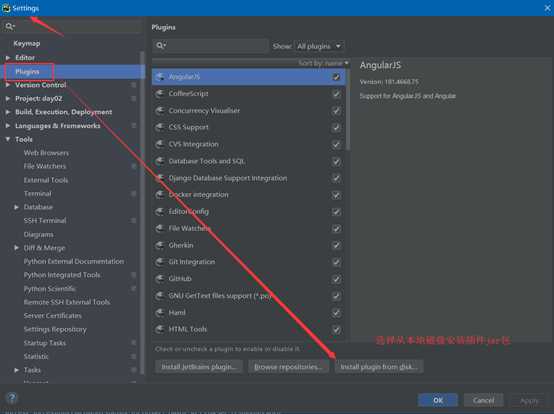
Task: Open the Terminal settings page
Action: [x=37, y=194]
